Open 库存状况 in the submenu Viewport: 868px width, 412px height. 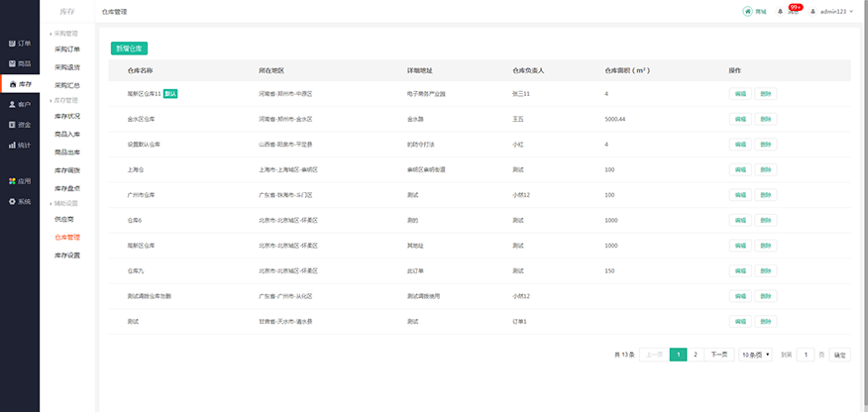67,117
